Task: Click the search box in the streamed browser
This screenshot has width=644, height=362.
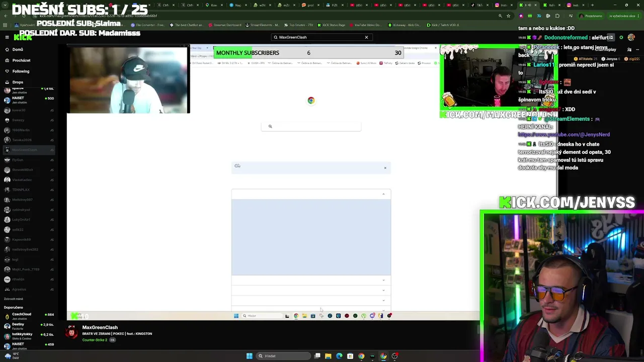Action: click(311, 126)
